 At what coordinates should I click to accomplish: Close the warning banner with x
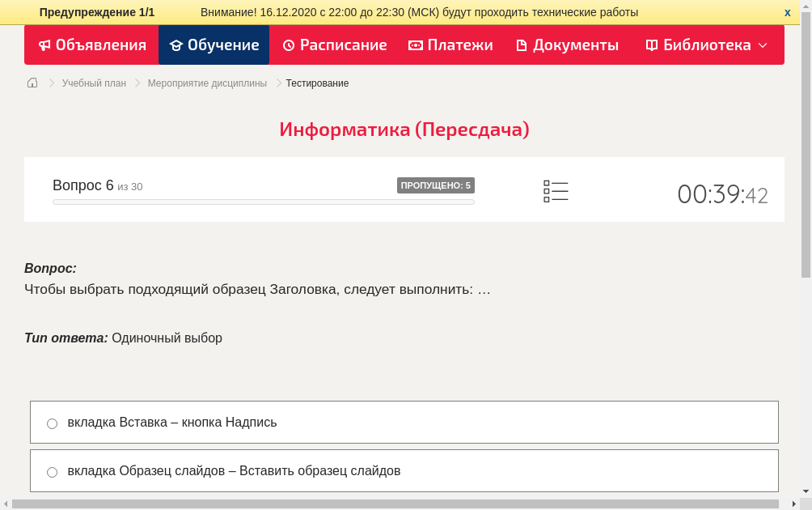(787, 12)
